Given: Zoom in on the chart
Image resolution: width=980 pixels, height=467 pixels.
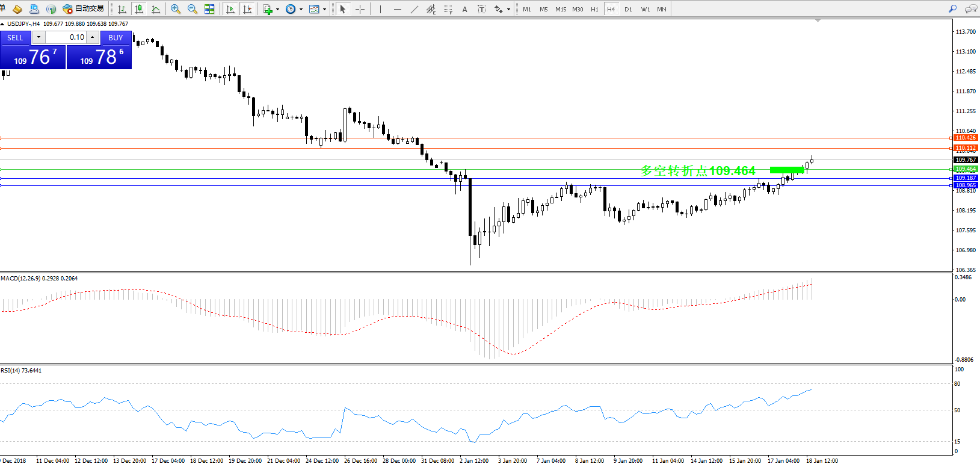Looking at the screenshot, I should [176, 9].
